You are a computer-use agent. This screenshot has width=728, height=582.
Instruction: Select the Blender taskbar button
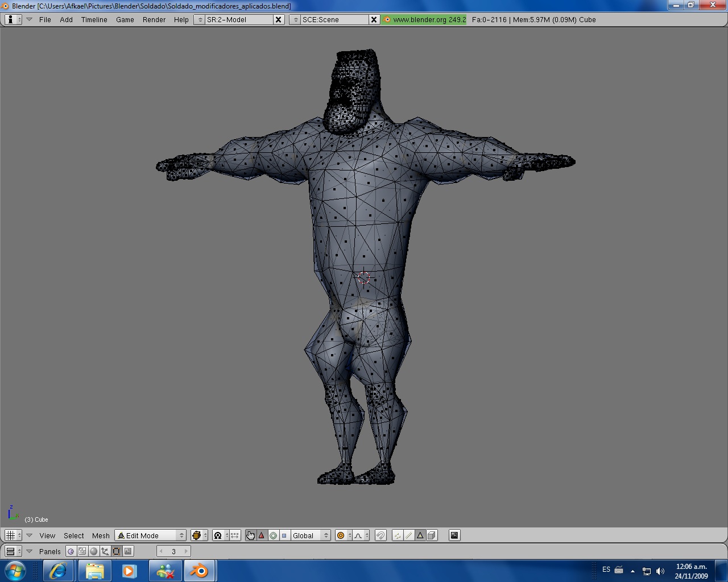[199, 571]
